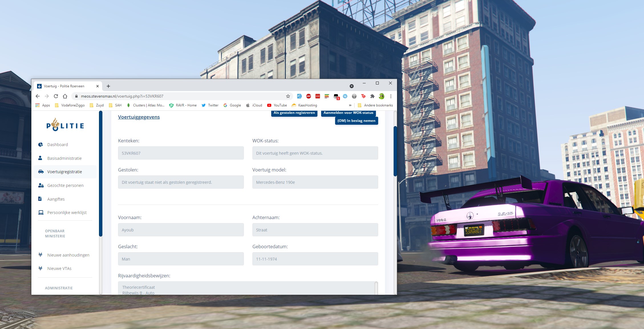Click the Kenteken field showing 53VKR607
Image resolution: width=644 pixels, height=329 pixels.
[181, 153]
